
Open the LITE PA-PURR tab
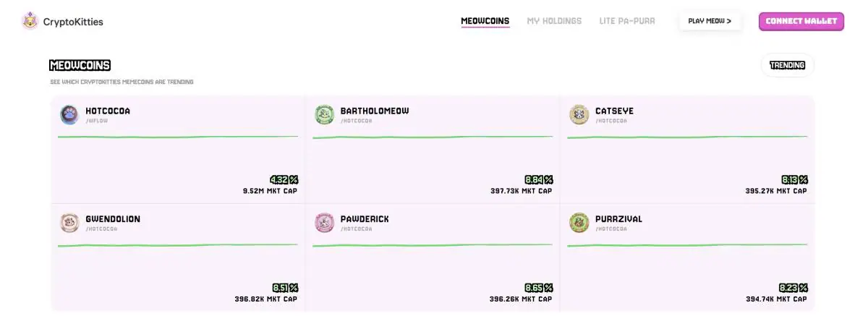(627, 21)
